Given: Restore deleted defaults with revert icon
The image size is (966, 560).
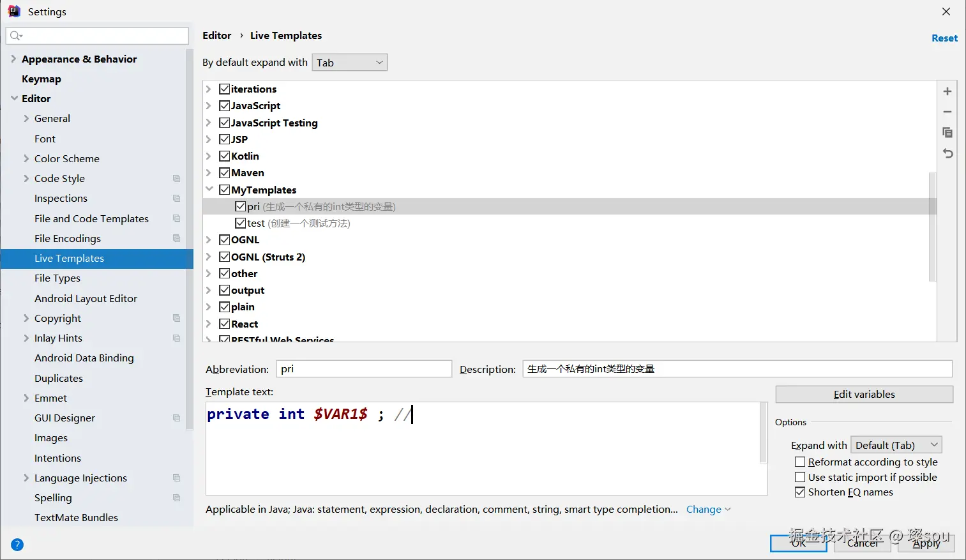Looking at the screenshot, I should (947, 153).
